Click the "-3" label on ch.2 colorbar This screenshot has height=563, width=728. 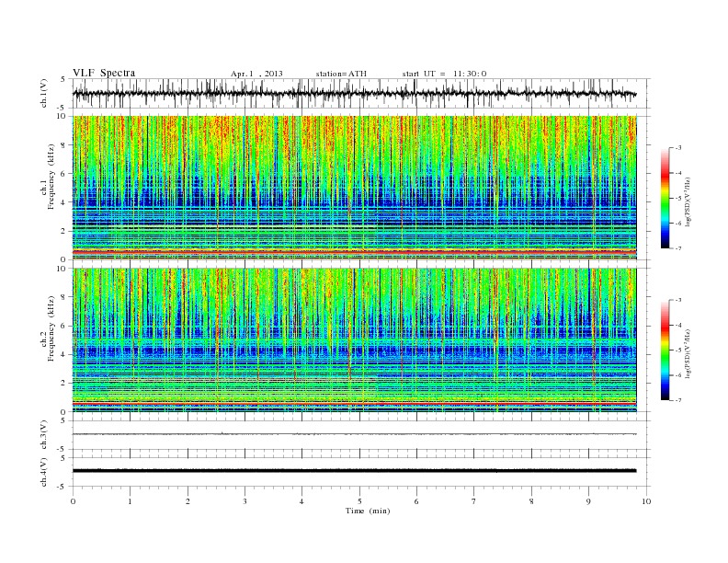pyautogui.click(x=678, y=300)
